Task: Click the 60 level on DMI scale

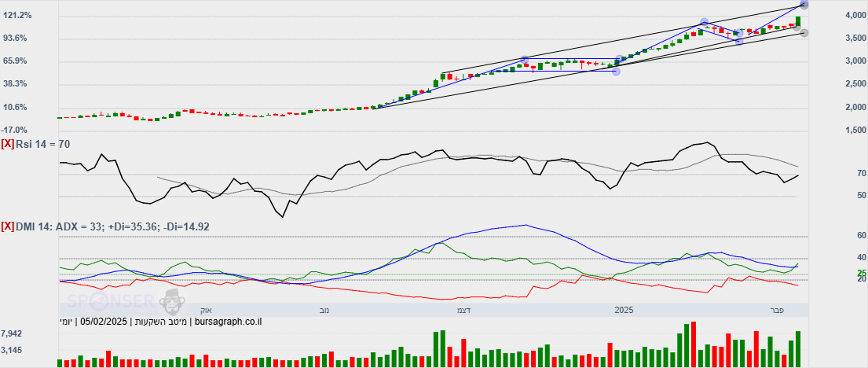Action: point(862,236)
